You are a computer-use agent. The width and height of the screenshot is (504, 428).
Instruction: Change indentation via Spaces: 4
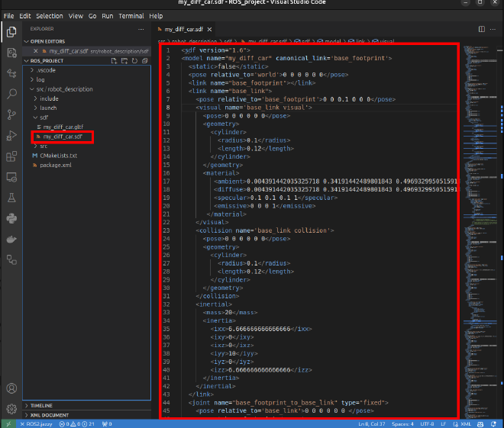(402, 424)
